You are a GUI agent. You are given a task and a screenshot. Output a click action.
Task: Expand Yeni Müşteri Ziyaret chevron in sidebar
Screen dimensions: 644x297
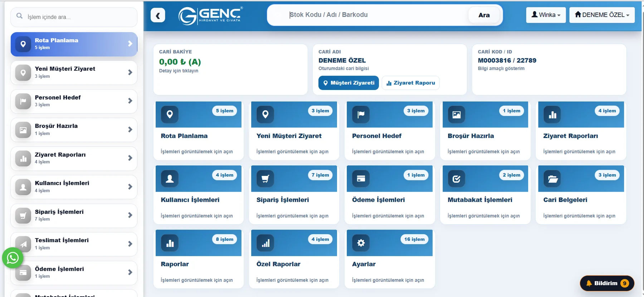pyautogui.click(x=130, y=72)
